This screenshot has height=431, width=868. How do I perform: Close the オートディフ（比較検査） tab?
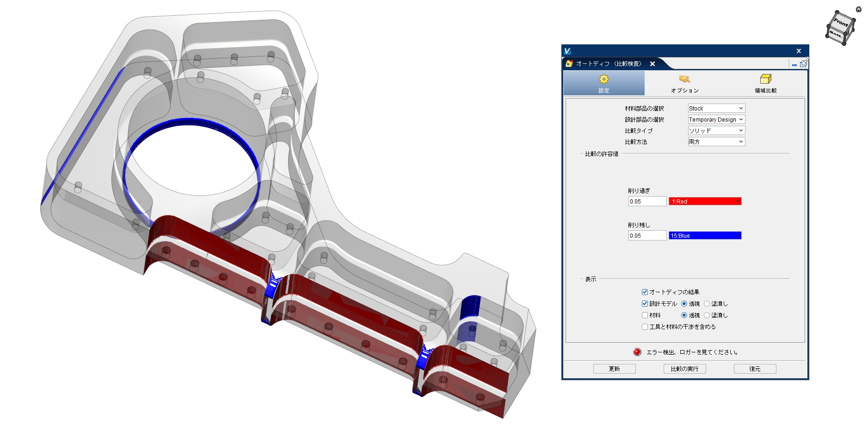pos(652,64)
